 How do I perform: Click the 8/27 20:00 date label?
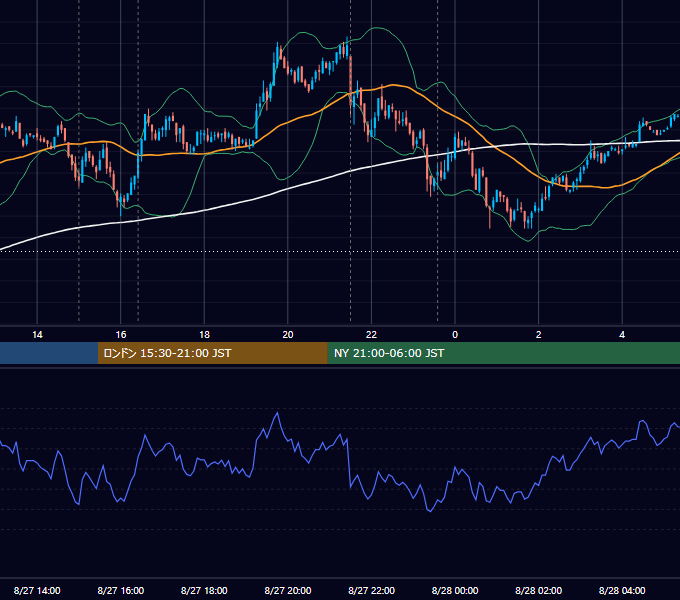coord(288,590)
